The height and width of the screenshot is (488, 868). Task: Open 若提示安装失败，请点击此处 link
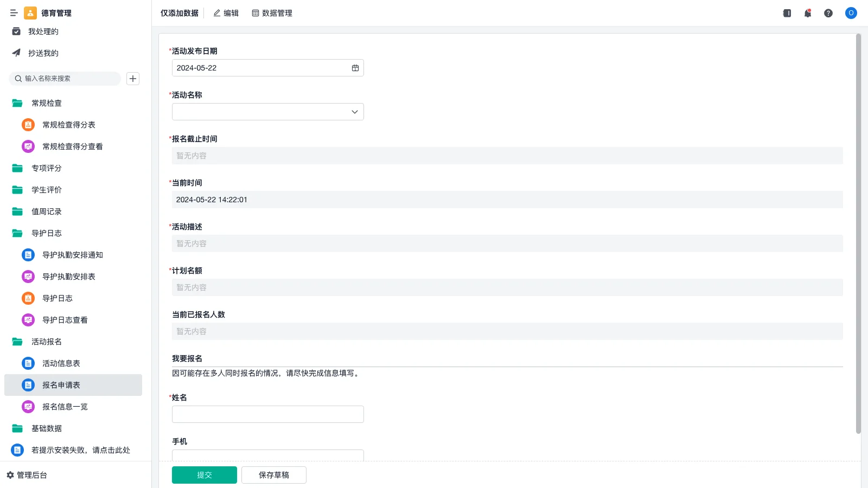[x=81, y=450]
